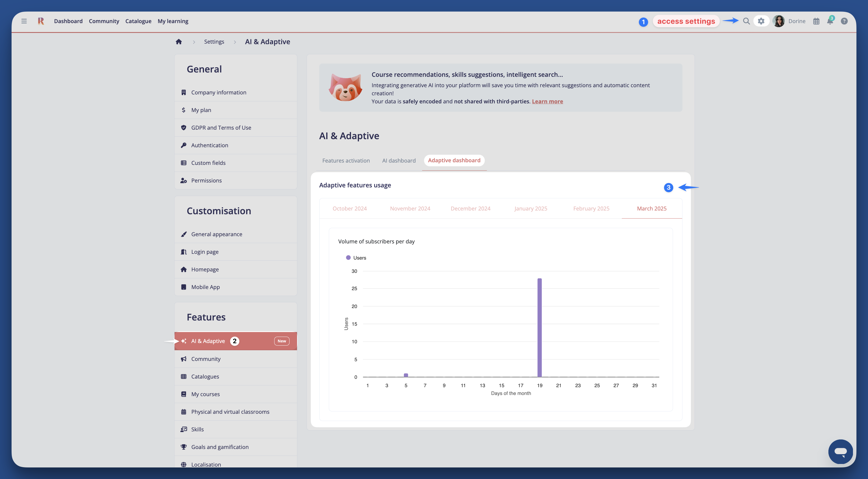Open the October 2024 month view
This screenshot has width=868, height=479.
[x=349, y=208]
